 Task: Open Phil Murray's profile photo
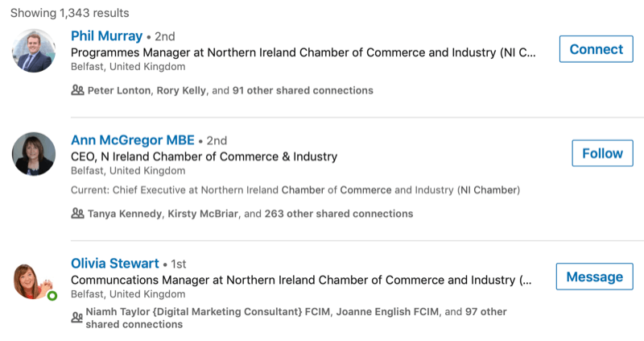pos(34,51)
